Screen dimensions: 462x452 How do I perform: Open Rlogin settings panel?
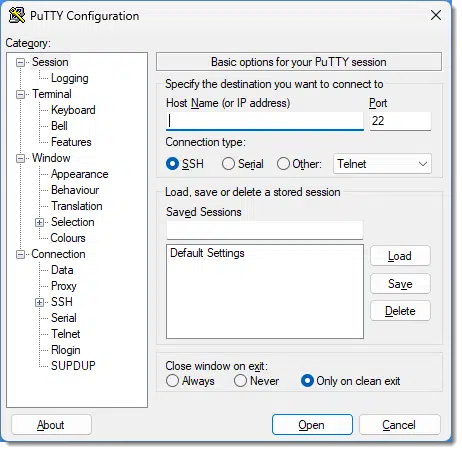66,350
